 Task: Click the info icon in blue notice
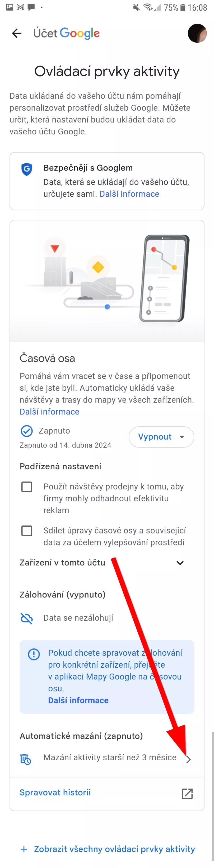coord(34,654)
